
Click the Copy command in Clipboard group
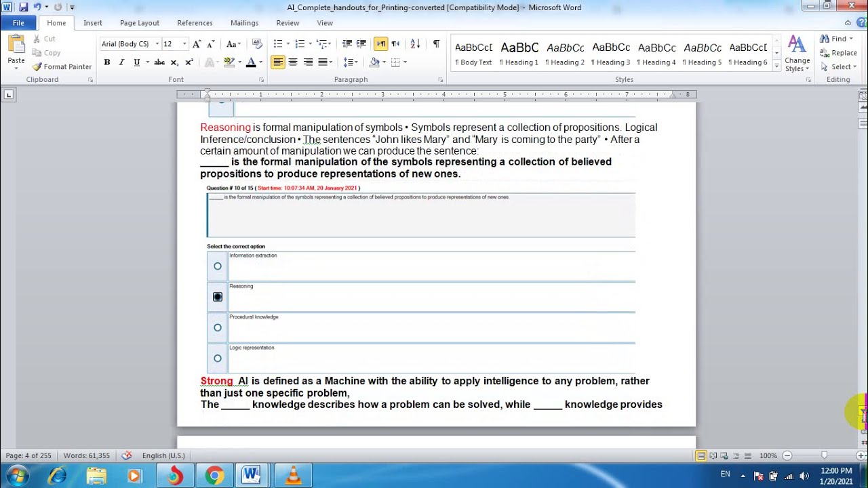pos(47,53)
